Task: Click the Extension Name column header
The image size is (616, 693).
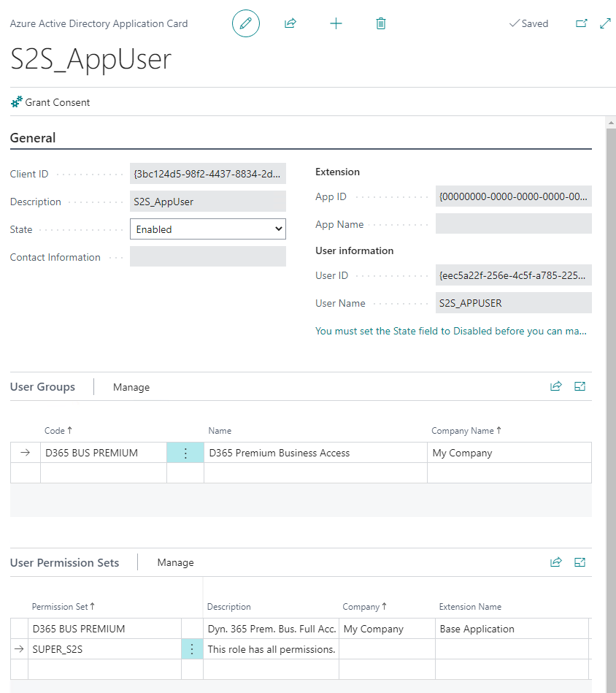Action: click(x=470, y=607)
